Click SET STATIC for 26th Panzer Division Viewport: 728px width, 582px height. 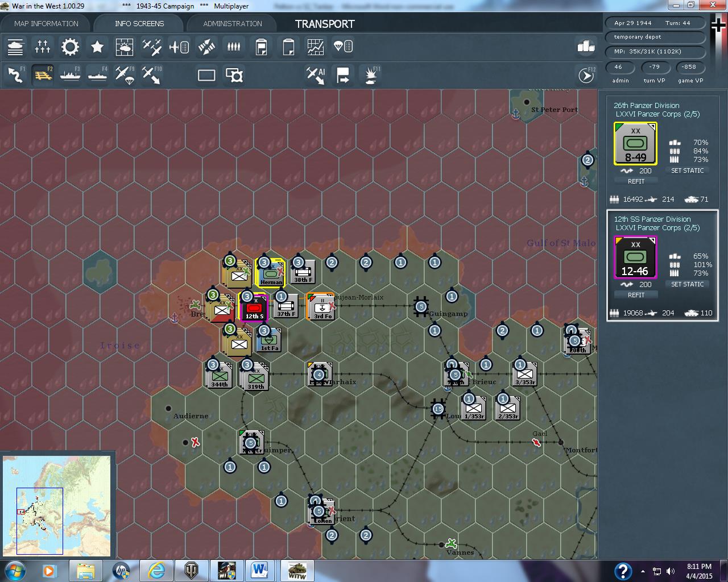point(687,171)
